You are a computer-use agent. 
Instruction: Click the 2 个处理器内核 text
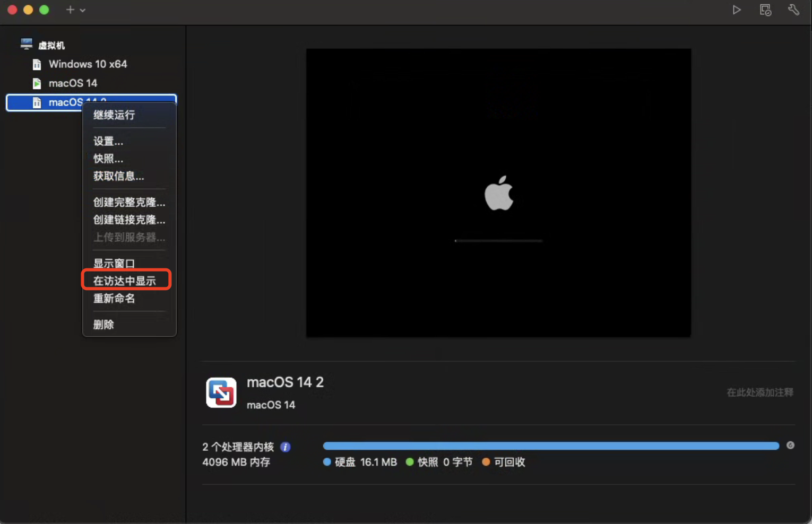tap(238, 447)
